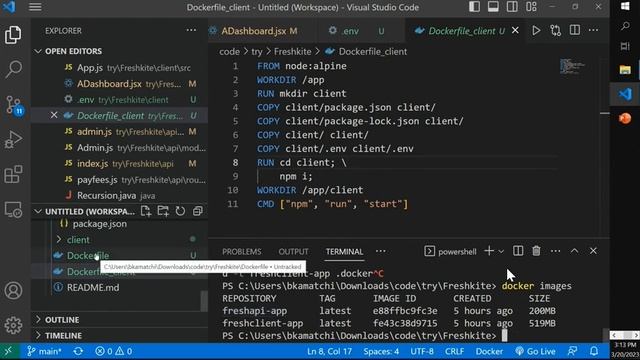Change indentation via Spaces: 4

pos(381,351)
